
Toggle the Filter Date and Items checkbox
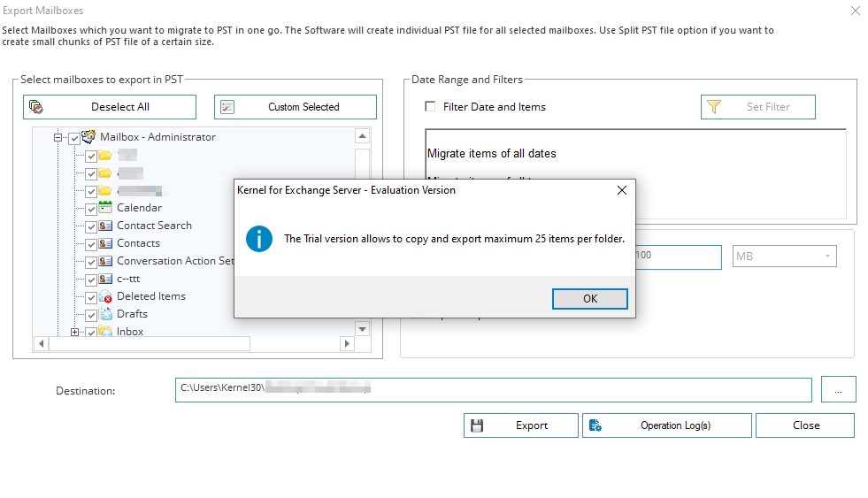[x=430, y=106]
